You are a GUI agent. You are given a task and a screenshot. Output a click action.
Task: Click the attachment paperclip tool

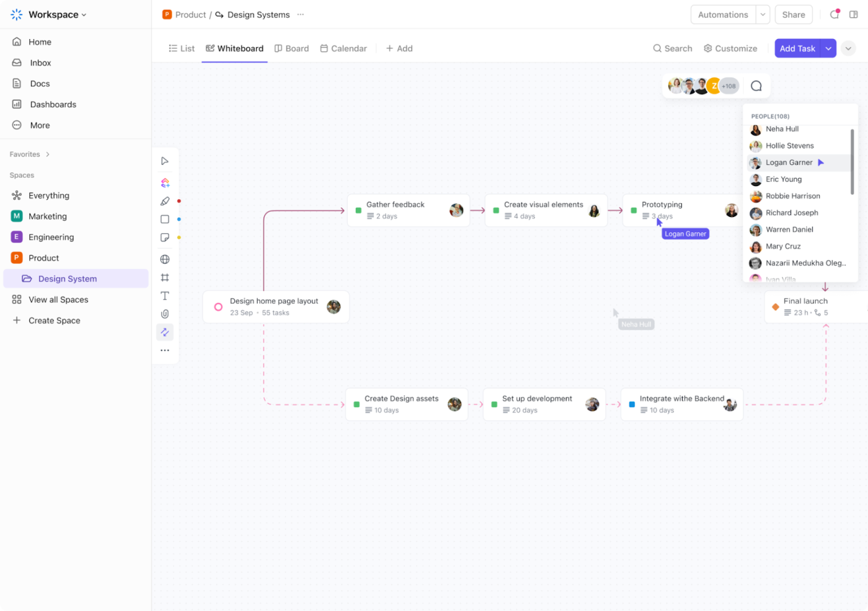point(165,314)
